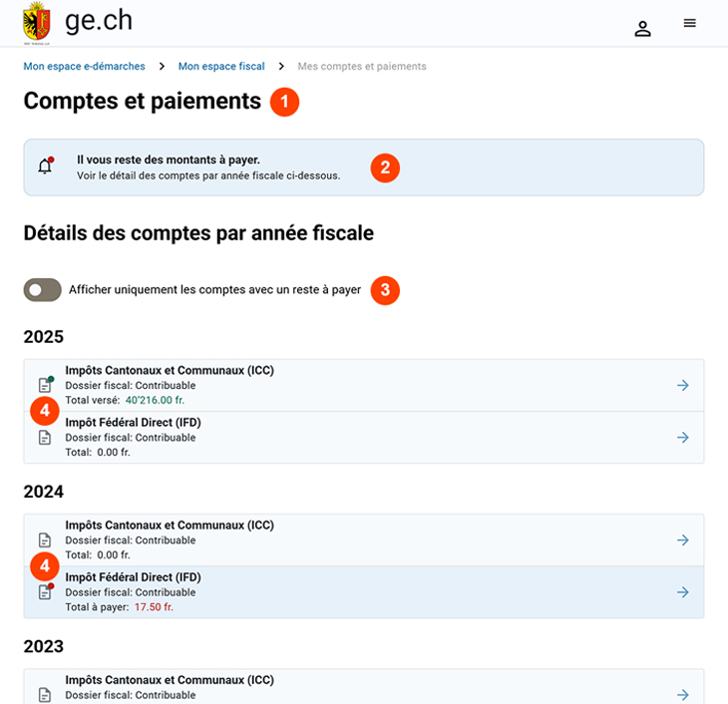Open 2024 ICC account via its arrow

pos(682,539)
